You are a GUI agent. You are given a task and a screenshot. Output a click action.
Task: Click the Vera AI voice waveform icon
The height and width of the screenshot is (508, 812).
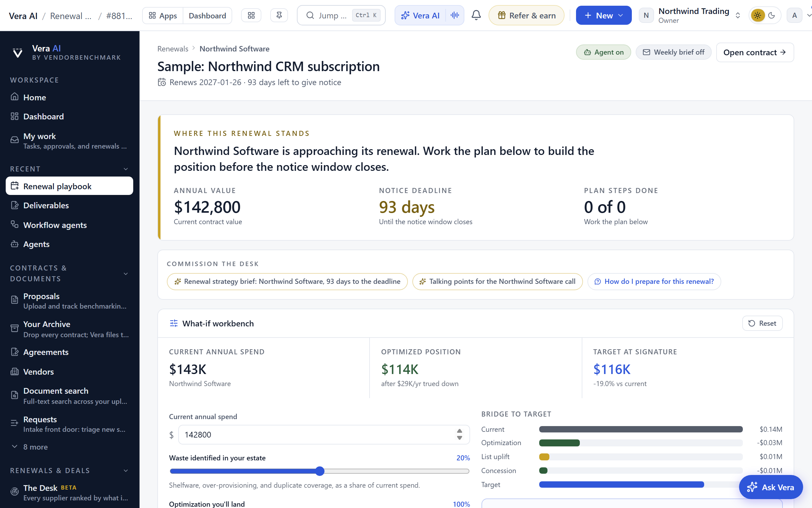[x=455, y=16]
